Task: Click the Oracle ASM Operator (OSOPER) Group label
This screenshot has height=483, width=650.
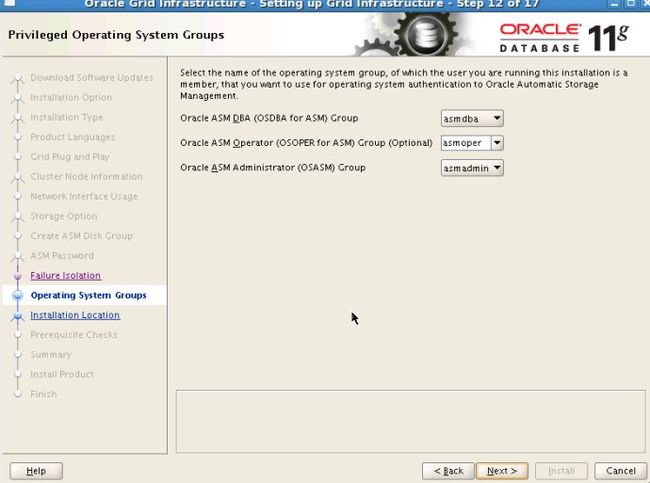Action: (x=306, y=143)
